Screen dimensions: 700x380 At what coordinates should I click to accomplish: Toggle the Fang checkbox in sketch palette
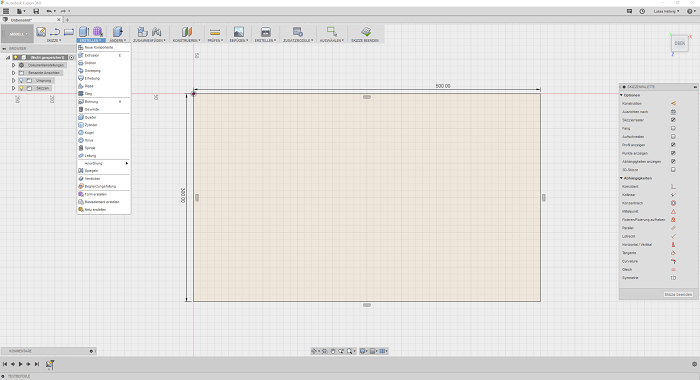[673, 128]
